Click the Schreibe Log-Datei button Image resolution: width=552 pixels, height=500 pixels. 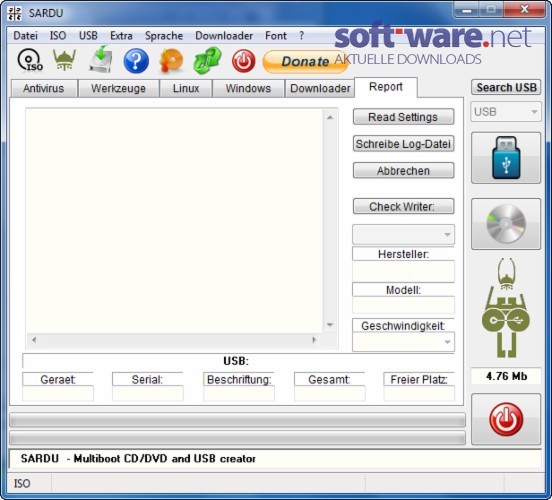tap(403, 144)
